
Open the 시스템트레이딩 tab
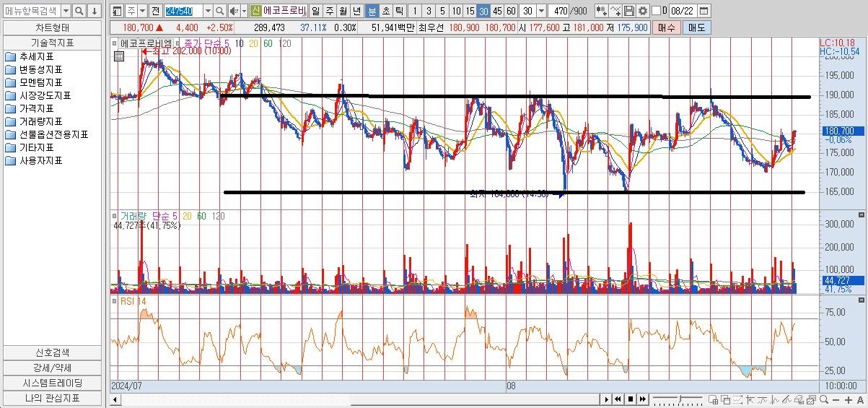point(53,383)
